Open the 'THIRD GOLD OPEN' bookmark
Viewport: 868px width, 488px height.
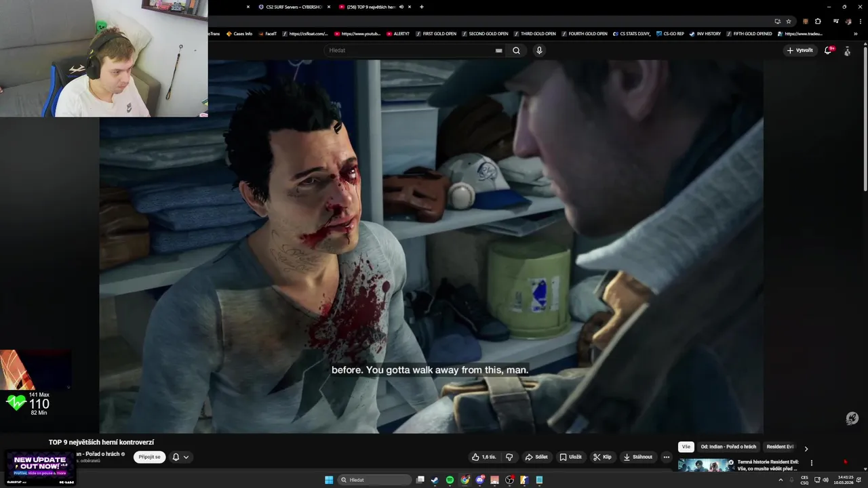[534, 33]
